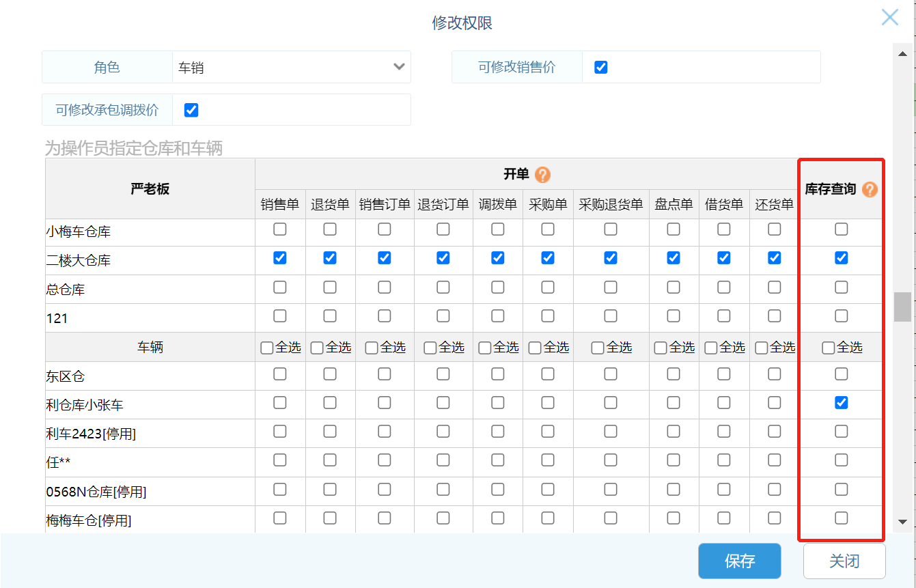This screenshot has height=588, width=916.
Task: Check 借货单 for 任** row
Action: (x=724, y=460)
